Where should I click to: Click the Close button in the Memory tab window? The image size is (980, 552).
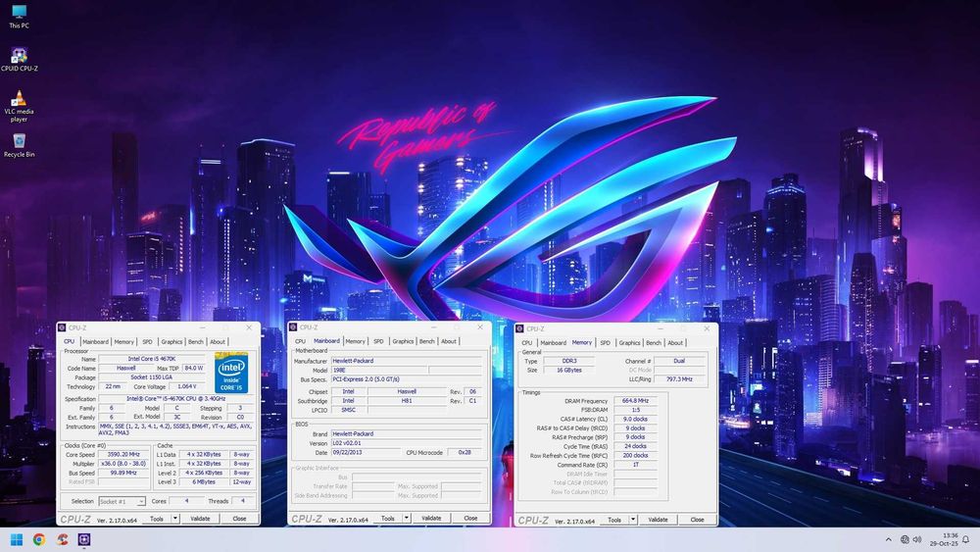698,520
